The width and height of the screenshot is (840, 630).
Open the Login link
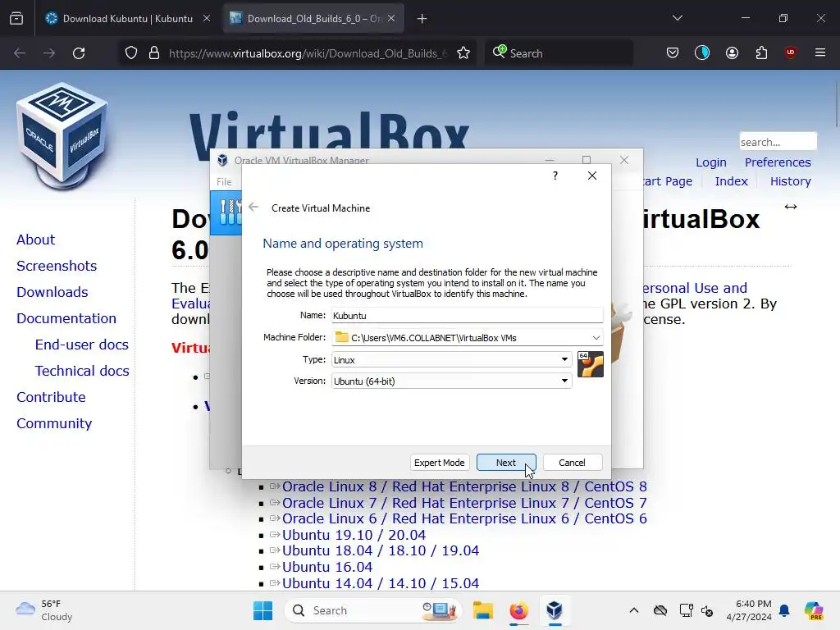[x=711, y=162]
